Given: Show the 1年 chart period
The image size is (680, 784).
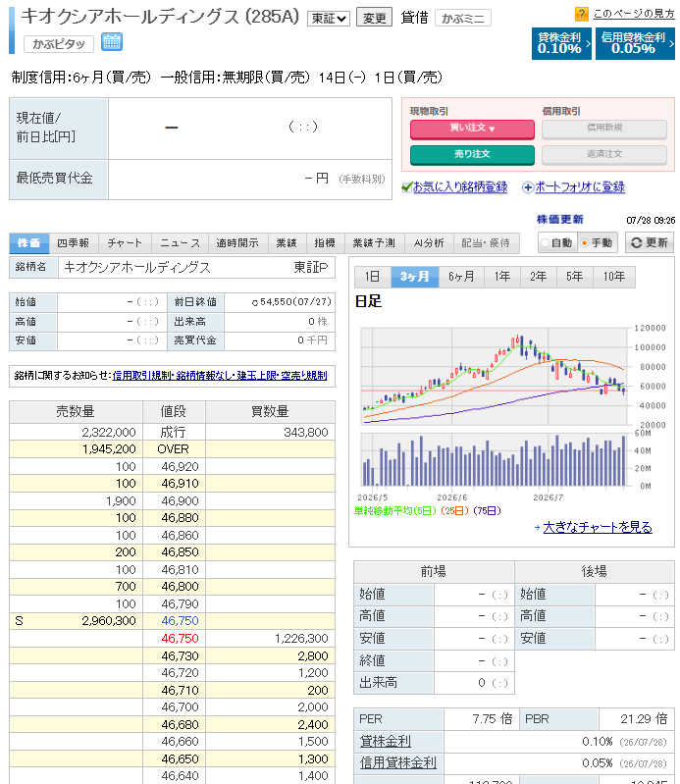Looking at the screenshot, I should 502,277.
